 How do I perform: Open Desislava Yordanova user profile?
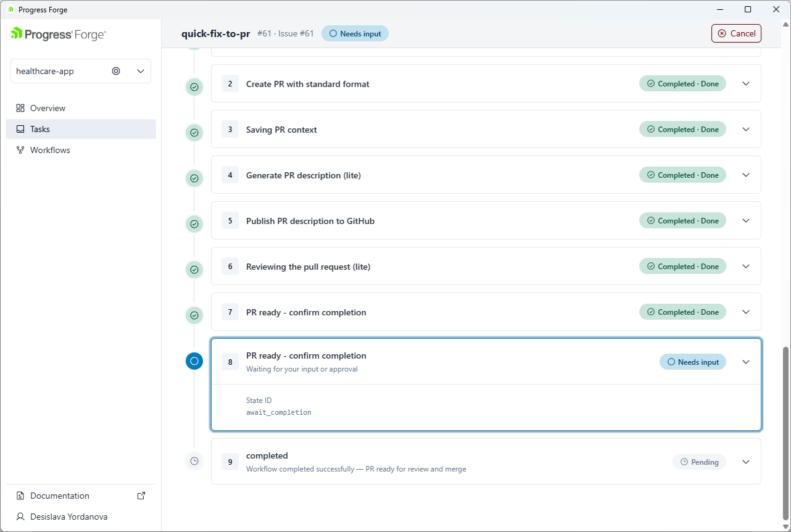click(81, 517)
